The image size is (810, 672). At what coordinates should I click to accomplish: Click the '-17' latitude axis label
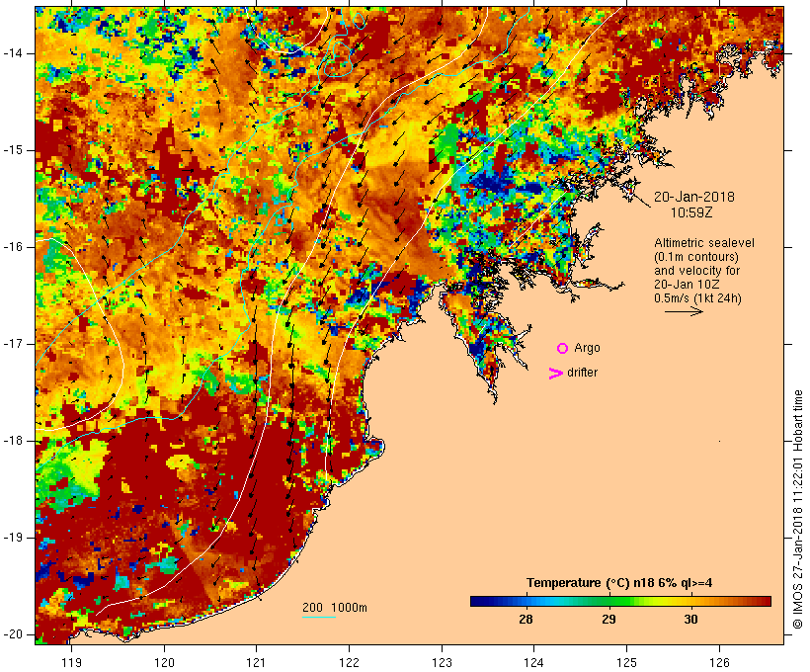click(13, 344)
